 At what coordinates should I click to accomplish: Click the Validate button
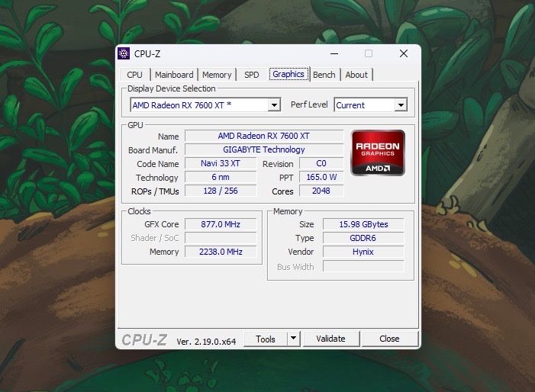pos(330,339)
